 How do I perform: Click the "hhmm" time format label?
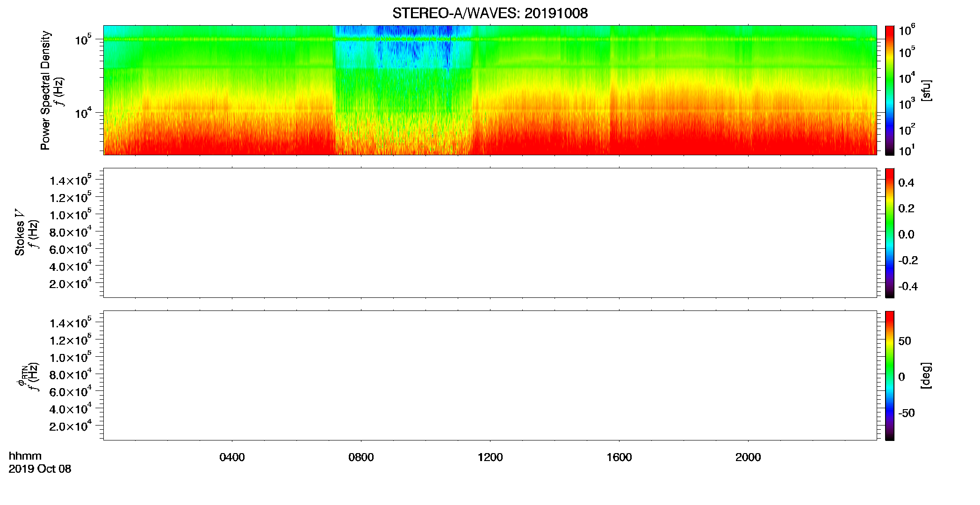click(25, 456)
